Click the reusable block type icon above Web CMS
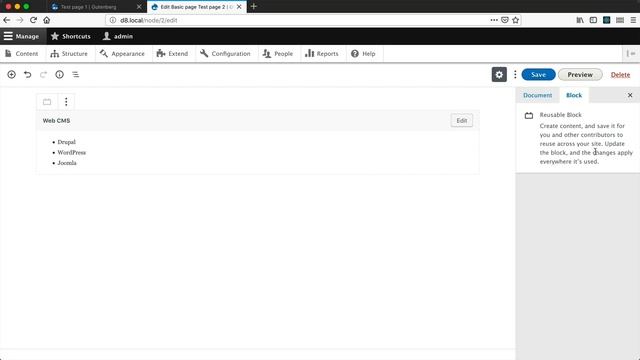Viewport: 640px width, 360px height. (47, 102)
